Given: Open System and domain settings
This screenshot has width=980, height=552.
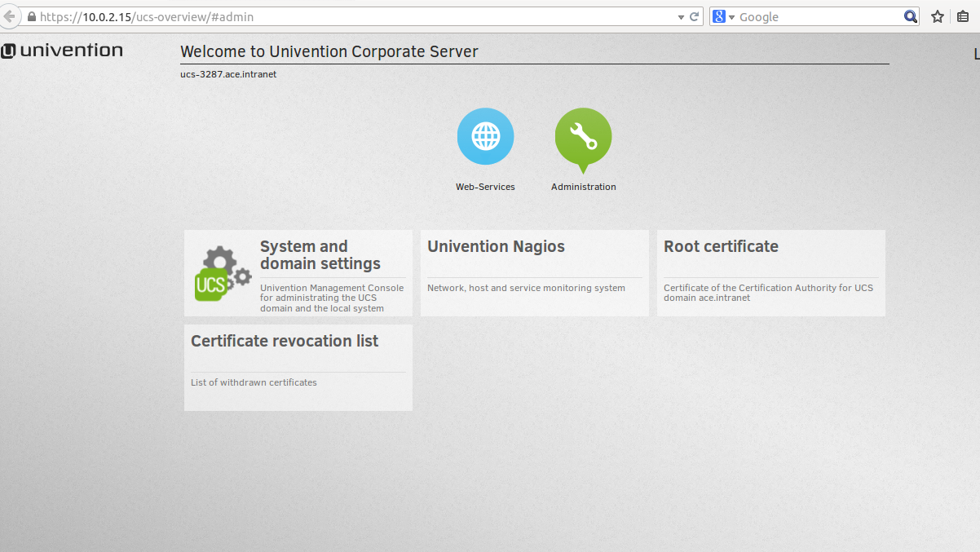Looking at the screenshot, I should tap(298, 273).
